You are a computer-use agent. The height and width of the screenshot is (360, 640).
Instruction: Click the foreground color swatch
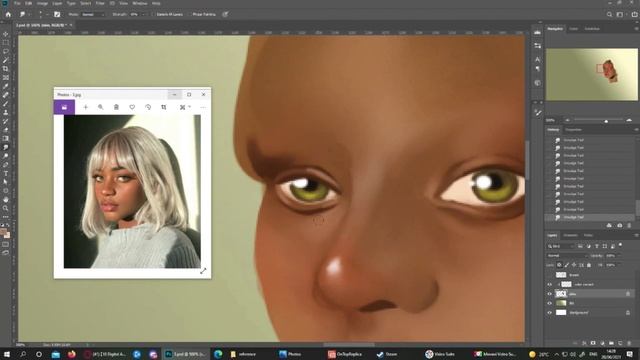point(4,232)
